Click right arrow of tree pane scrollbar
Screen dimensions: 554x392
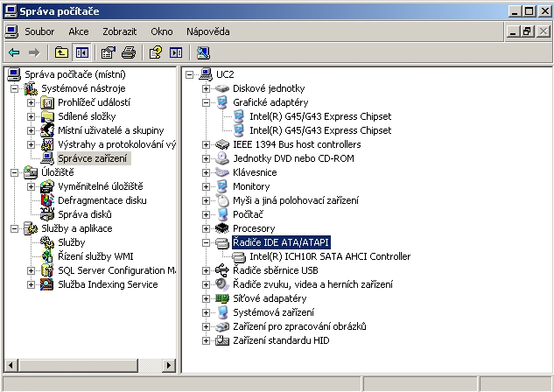click(x=169, y=365)
